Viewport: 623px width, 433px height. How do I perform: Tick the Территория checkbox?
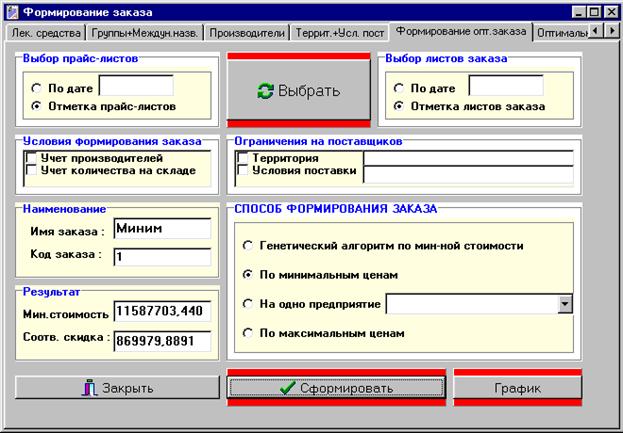pyautogui.click(x=243, y=158)
